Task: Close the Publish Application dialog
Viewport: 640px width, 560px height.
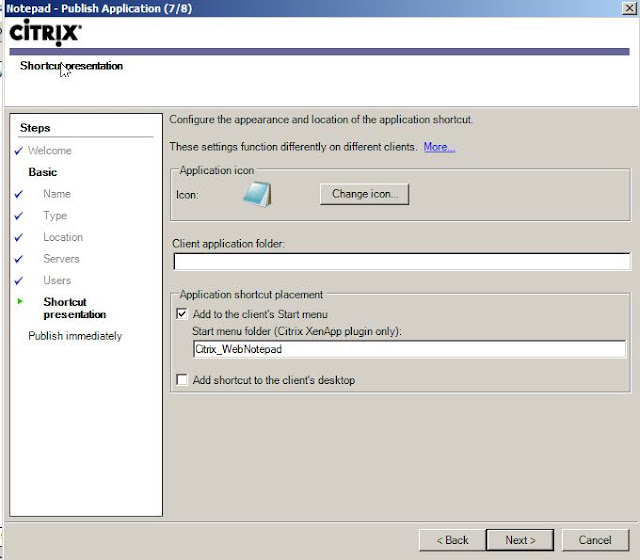Action: coord(629,8)
